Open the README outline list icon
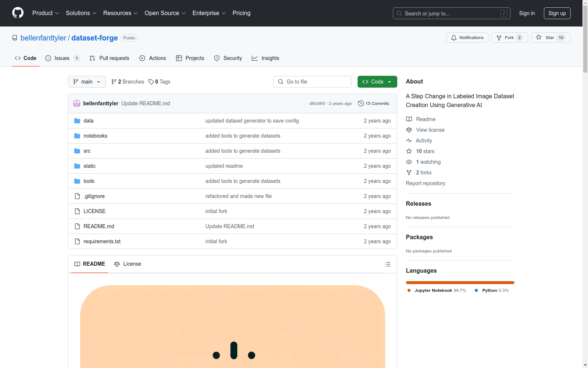This screenshot has width=588, height=368. click(x=388, y=264)
